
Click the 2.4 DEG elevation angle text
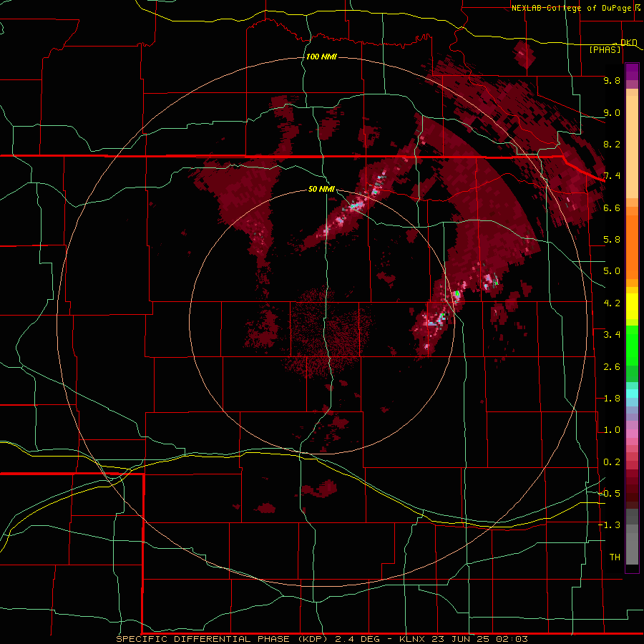[358, 639]
